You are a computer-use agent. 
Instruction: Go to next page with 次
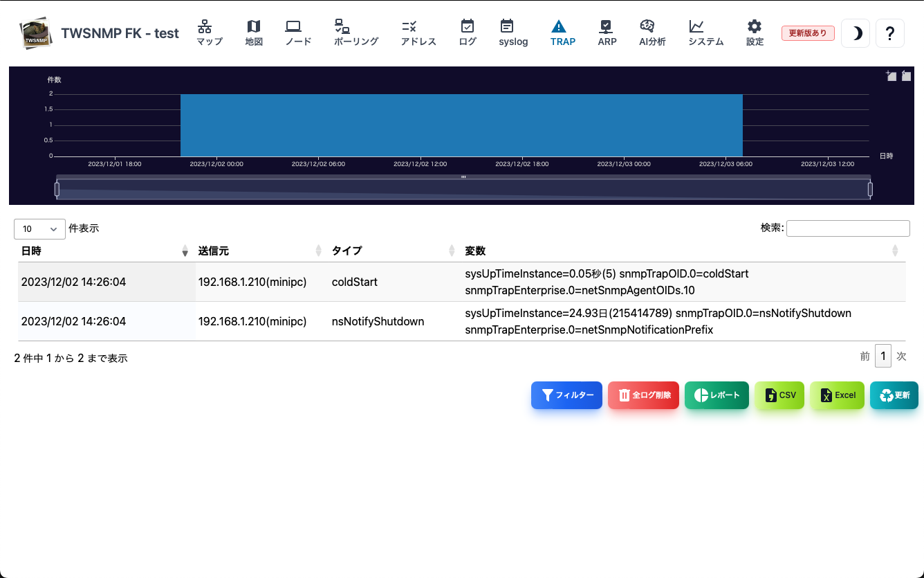coord(901,356)
